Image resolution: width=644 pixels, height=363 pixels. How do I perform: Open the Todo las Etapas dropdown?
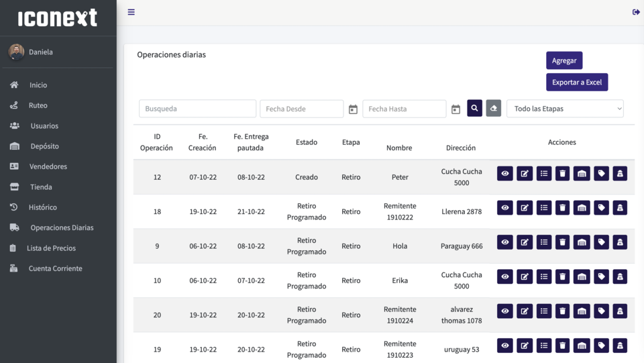[565, 109]
